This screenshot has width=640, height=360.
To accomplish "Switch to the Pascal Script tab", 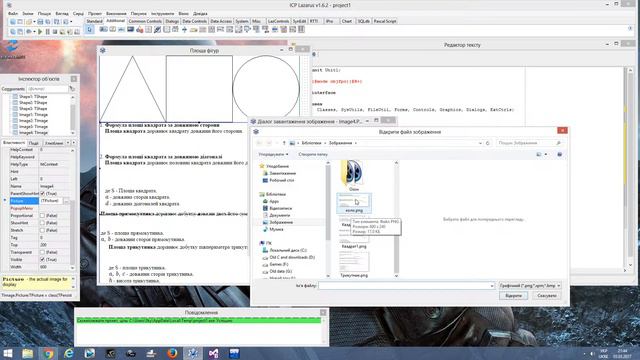I will click(x=385, y=21).
